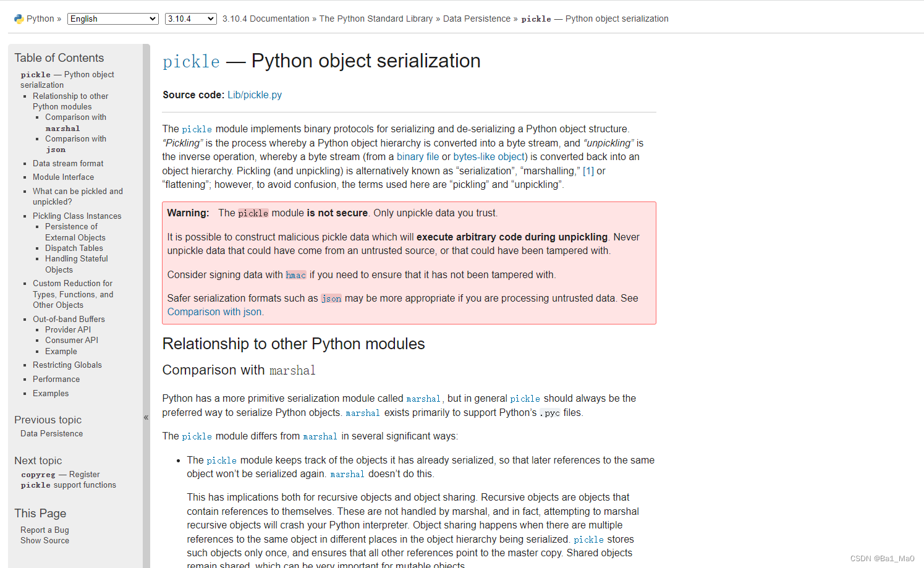Open Handling Stateful Objects entry
The width and height of the screenshot is (924, 568).
76,265
